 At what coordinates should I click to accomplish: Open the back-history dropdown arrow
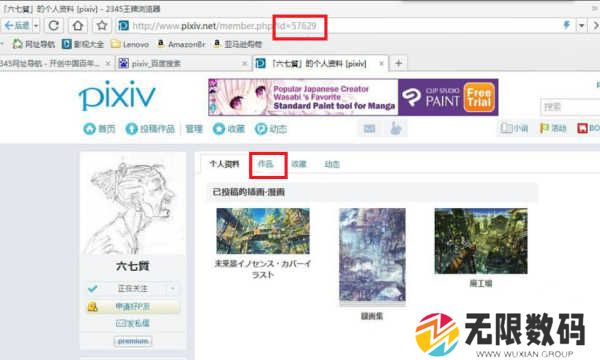[x=36, y=26]
